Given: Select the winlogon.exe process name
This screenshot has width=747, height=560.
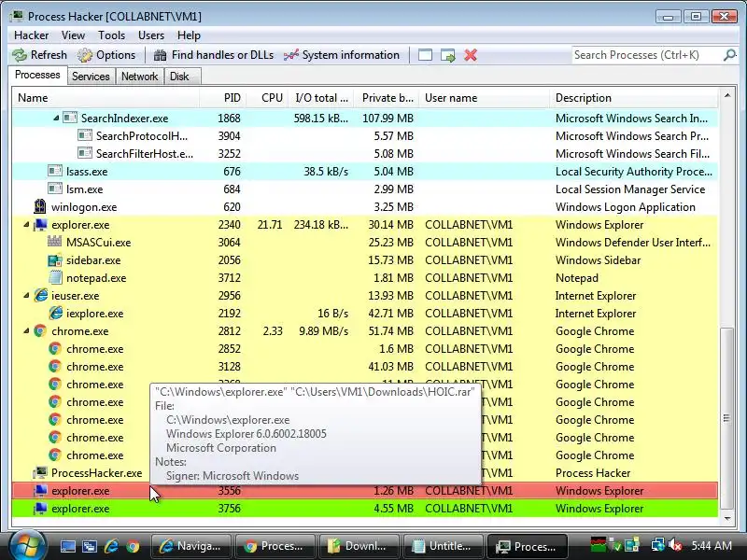Looking at the screenshot, I should pyautogui.click(x=84, y=207).
